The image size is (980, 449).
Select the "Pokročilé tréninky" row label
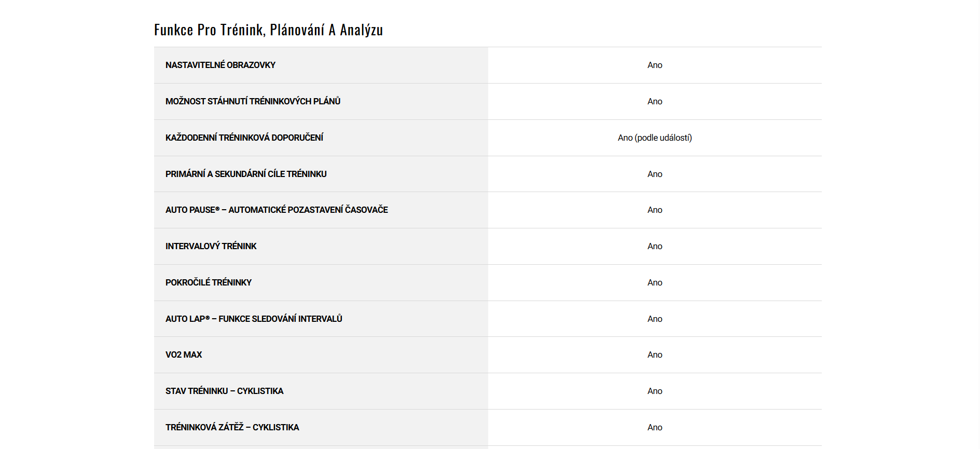coord(209,283)
